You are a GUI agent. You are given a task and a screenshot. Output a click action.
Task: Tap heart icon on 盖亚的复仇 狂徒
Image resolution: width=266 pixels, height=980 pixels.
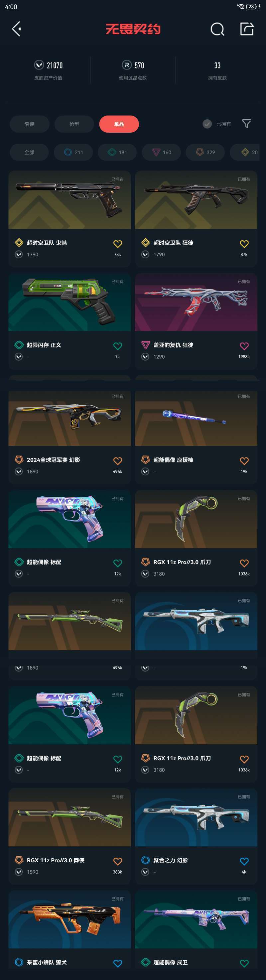click(x=244, y=346)
